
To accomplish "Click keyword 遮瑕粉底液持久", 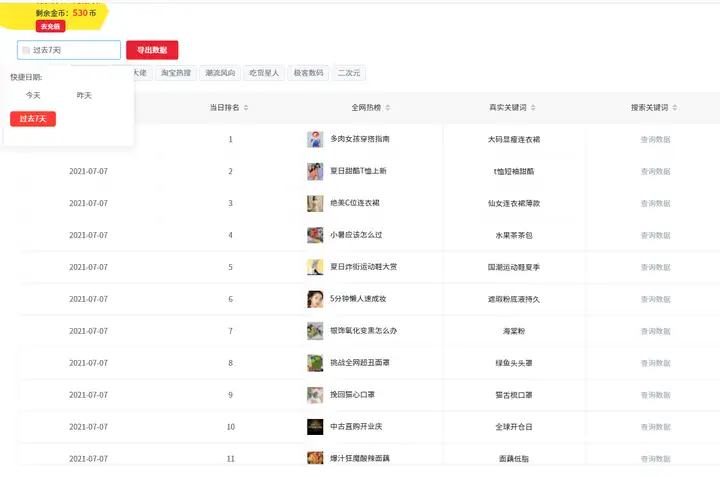I will (514, 299).
